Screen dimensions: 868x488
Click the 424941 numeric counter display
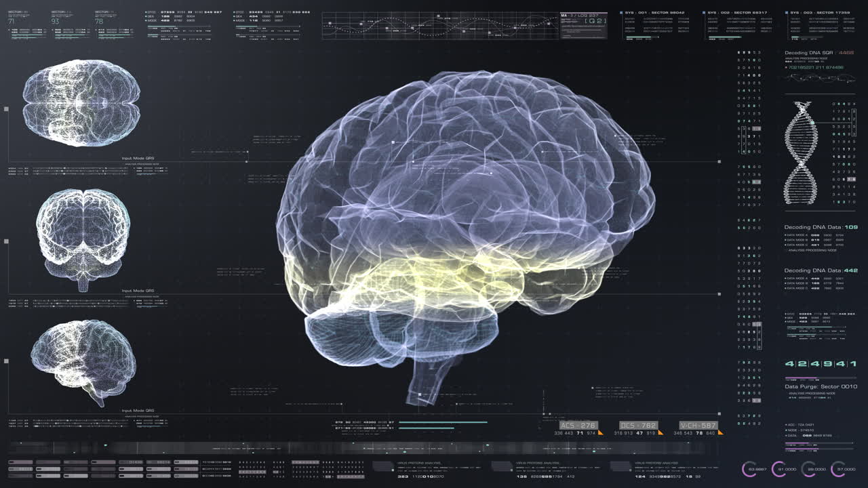point(821,364)
